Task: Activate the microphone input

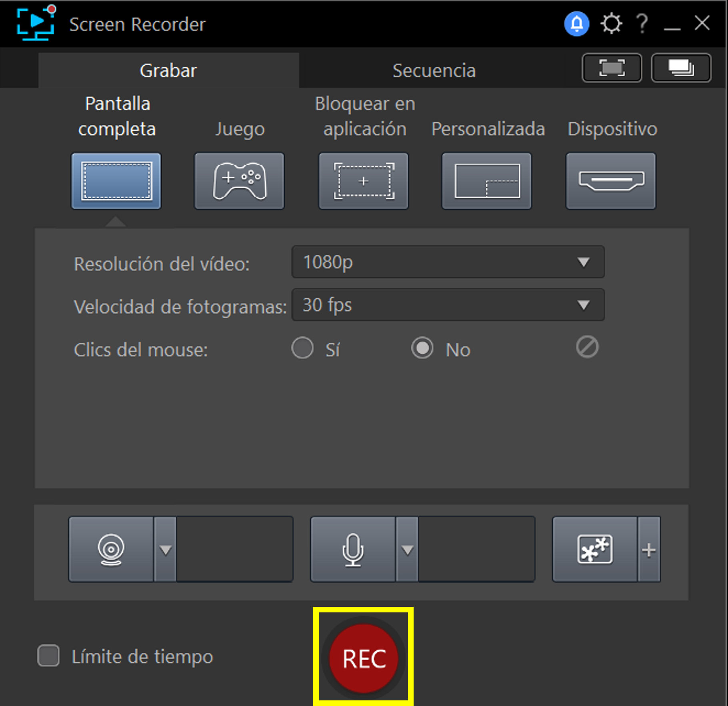Action: point(353,549)
